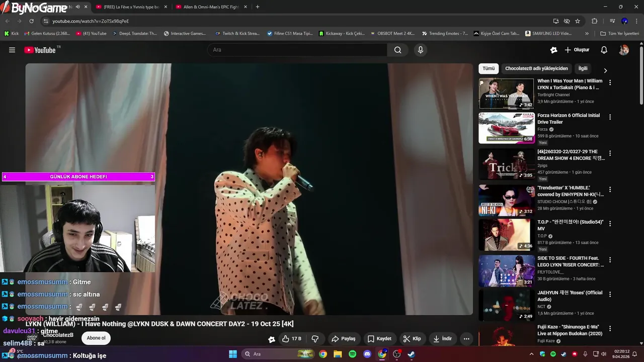Open Discord from the taskbar

(x=367, y=354)
